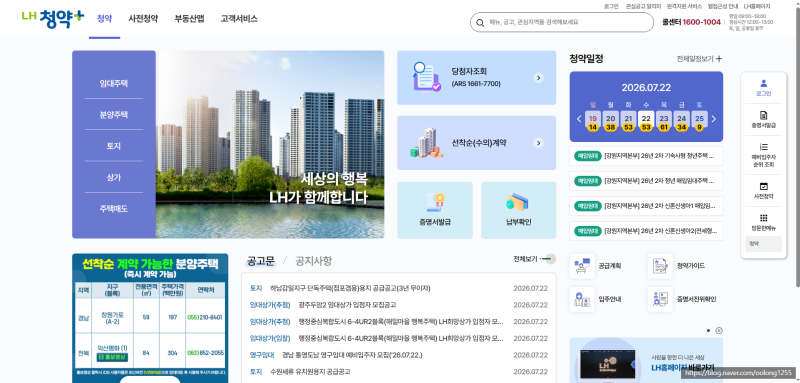Click 전체보기 arrow icon in notices

(548, 259)
